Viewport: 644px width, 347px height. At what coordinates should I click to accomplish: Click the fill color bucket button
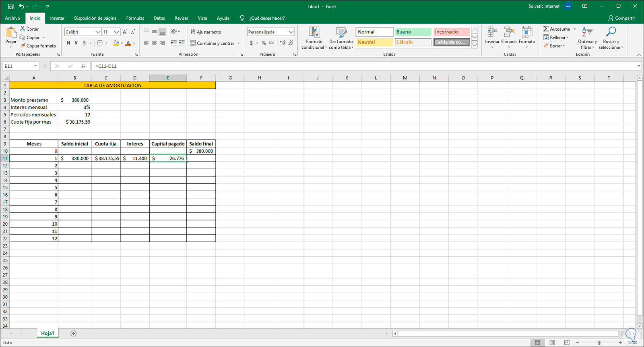click(116, 43)
